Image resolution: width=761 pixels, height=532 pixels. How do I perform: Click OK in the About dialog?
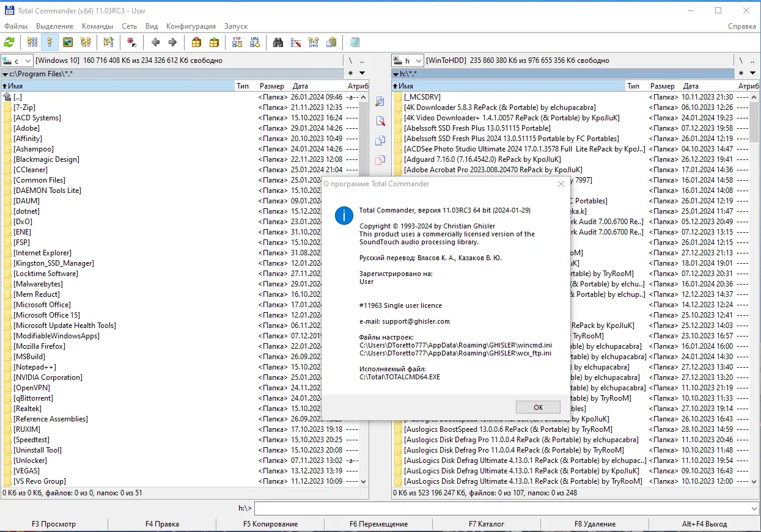538,407
